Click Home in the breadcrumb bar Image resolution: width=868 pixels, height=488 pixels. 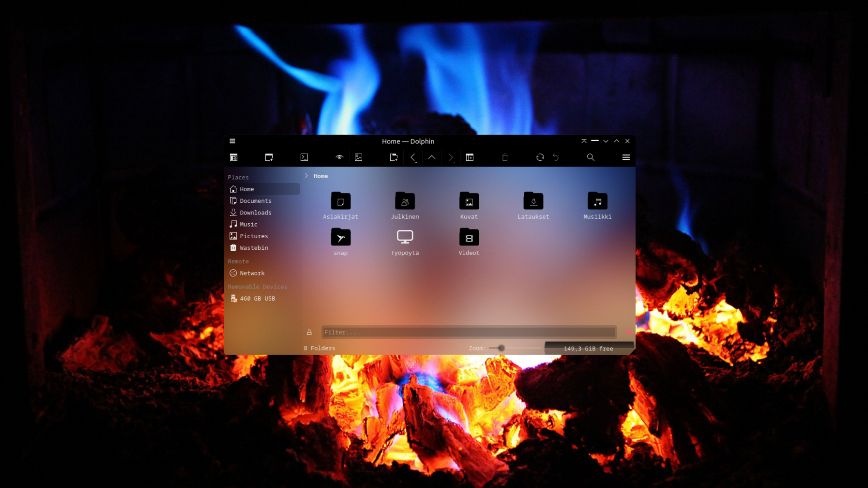click(321, 176)
